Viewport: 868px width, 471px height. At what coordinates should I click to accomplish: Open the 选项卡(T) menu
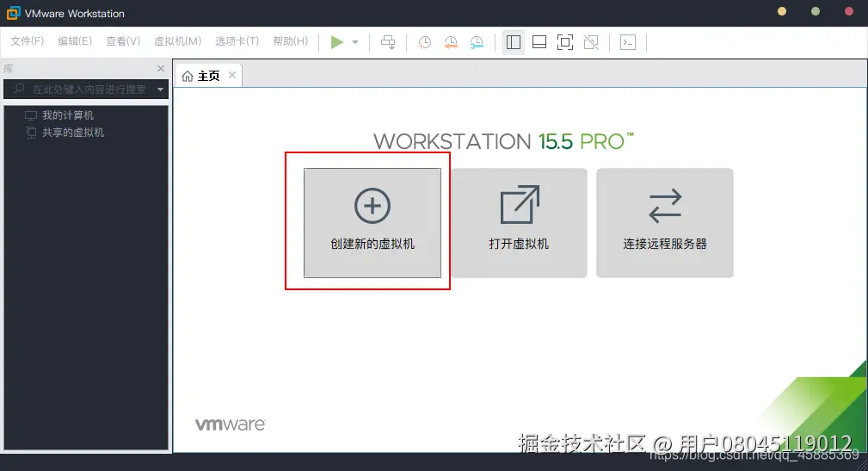(x=237, y=41)
